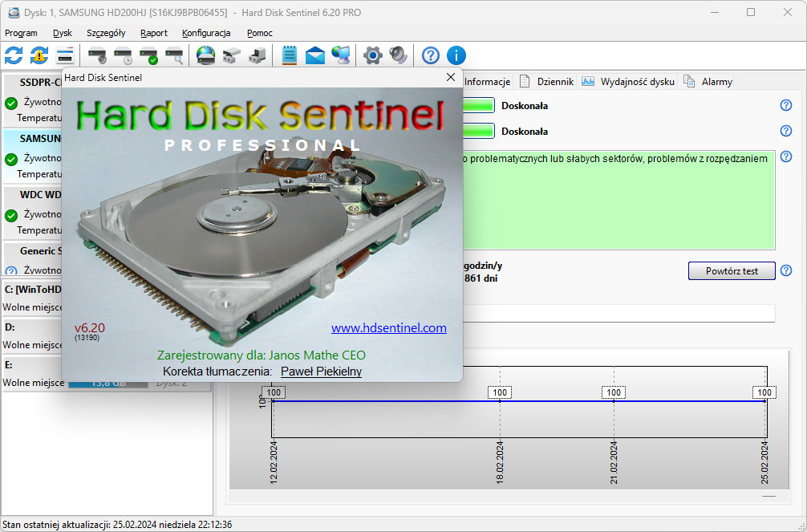Click the '861 dni' value

click(x=481, y=278)
